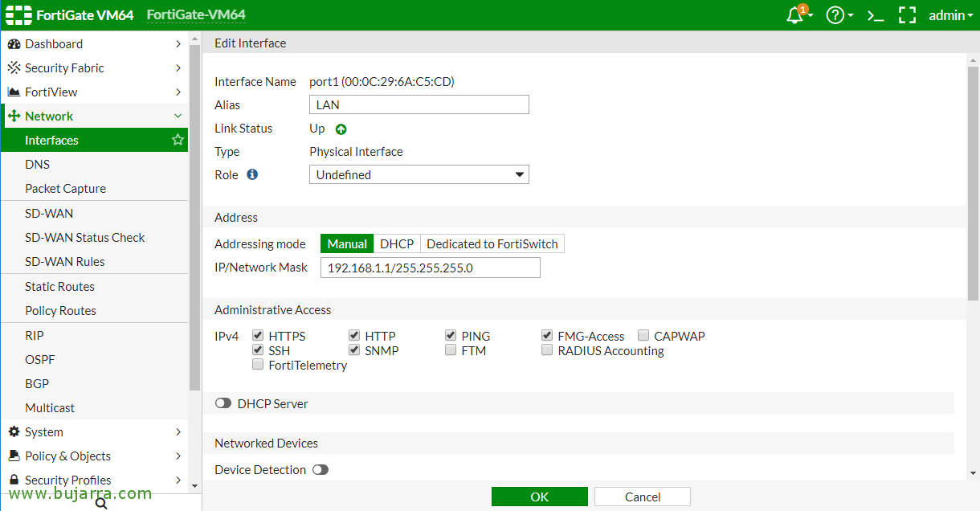
Task: Click the FortiGate logo icon
Action: pyautogui.click(x=18, y=15)
